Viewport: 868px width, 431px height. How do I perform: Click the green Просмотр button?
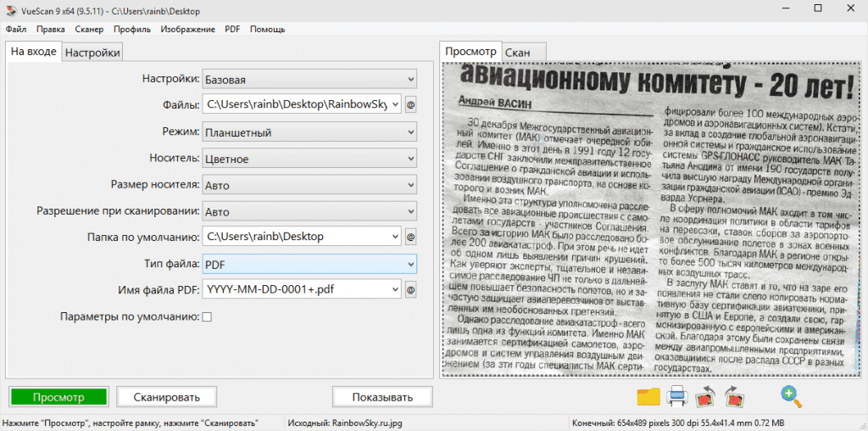pyautogui.click(x=58, y=397)
